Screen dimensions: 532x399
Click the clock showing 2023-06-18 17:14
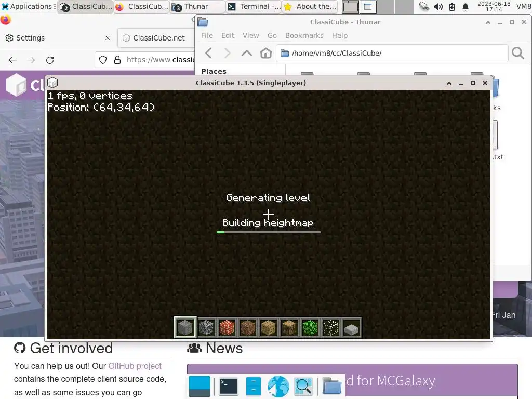click(494, 6)
